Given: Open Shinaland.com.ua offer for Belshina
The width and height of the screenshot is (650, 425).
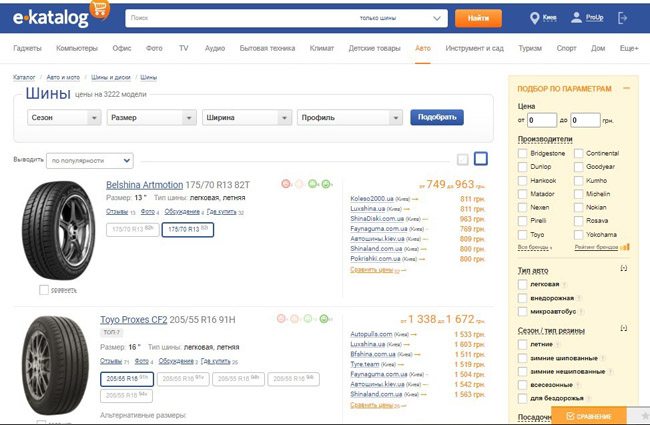Looking at the screenshot, I should pos(376,249).
